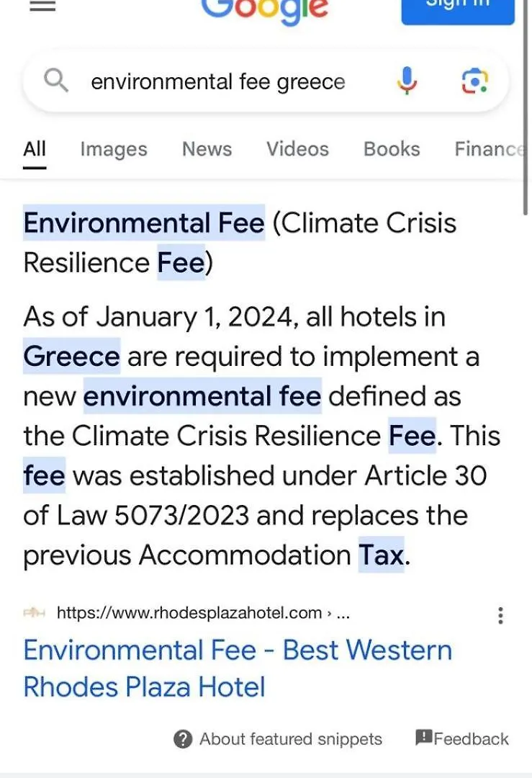Screen dimensions: 532x778
Task: Switch to the Finance tab
Action: tap(490, 149)
